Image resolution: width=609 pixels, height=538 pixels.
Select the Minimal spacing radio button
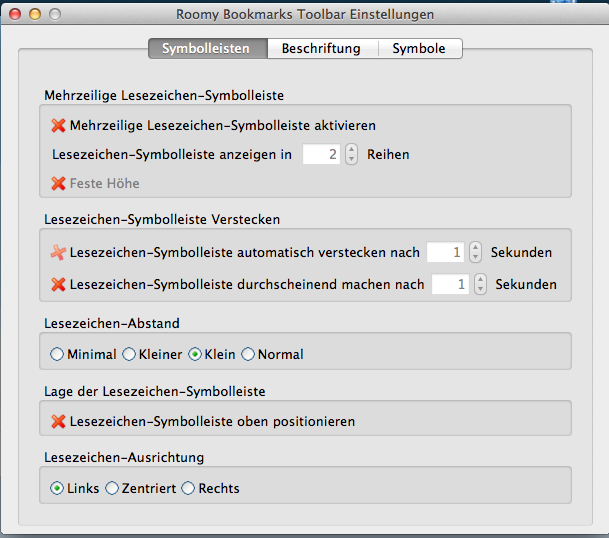click(57, 354)
